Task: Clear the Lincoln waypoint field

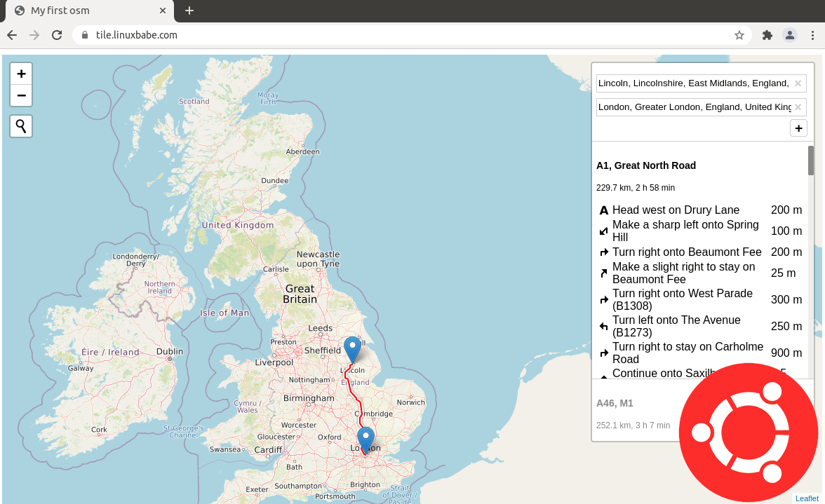Action: pyautogui.click(x=798, y=83)
